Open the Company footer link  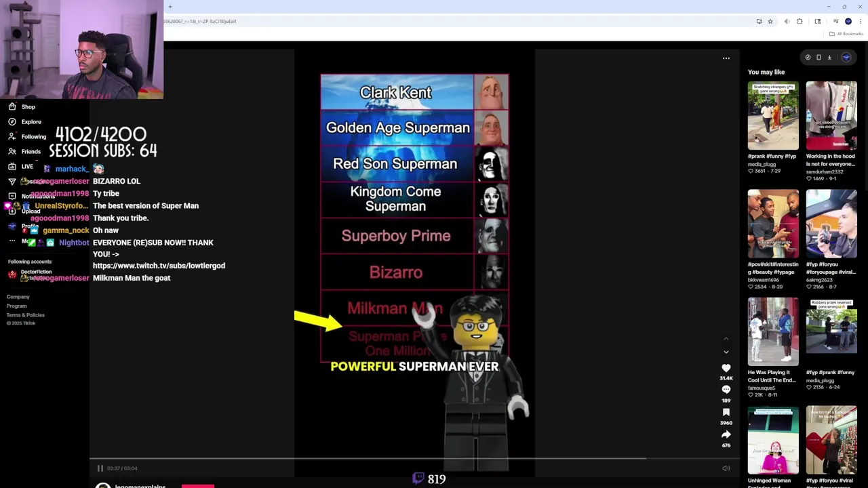click(x=18, y=297)
